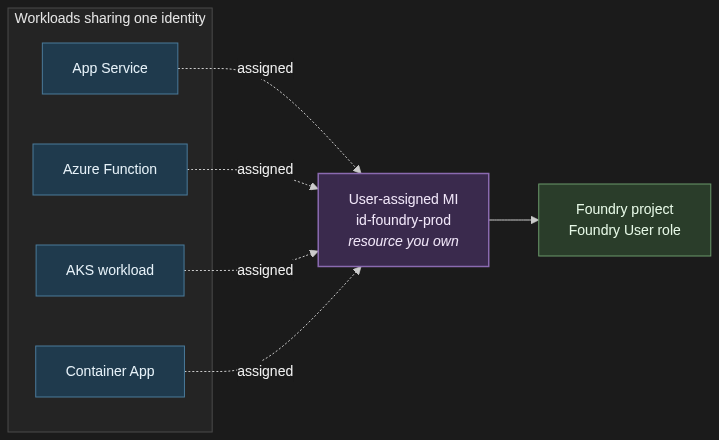
Task: Click the 'Workloads sharing one identity' group title
Action: (110, 18)
